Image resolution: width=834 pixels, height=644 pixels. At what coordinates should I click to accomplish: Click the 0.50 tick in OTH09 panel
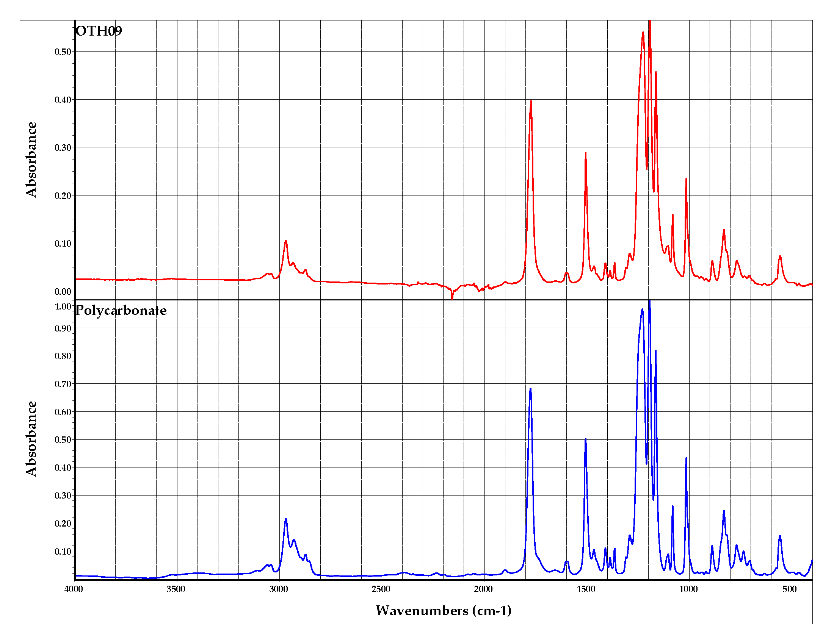click(x=63, y=52)
